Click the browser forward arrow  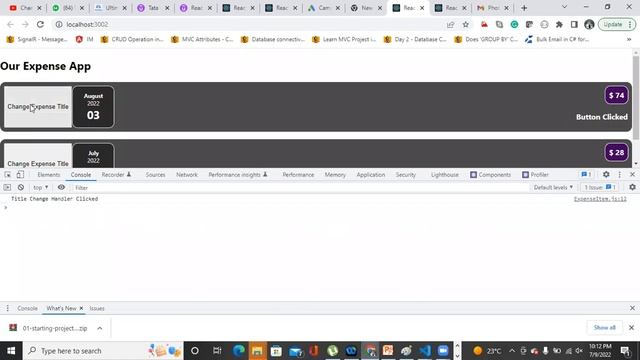tap(25, 24)
